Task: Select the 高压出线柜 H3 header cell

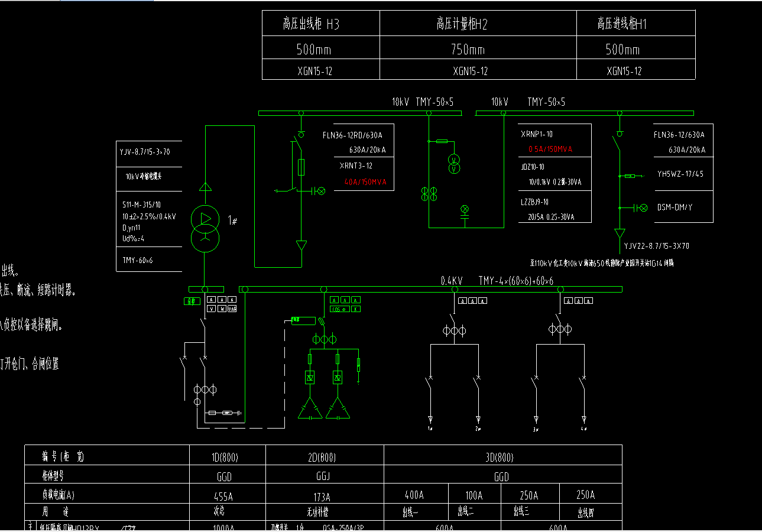Action: (321, 24)
